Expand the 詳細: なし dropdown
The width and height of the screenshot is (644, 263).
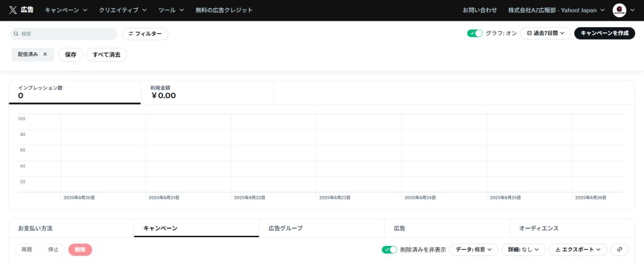[x=523, y=250]
